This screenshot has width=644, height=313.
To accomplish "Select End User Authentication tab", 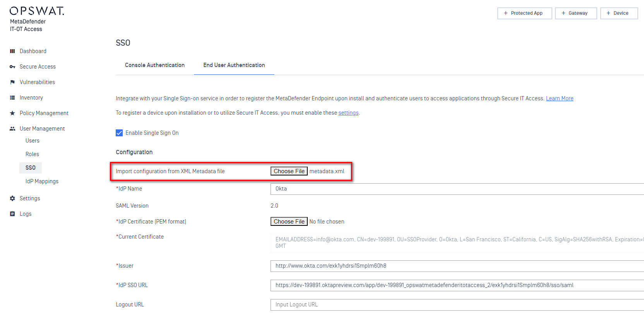I will pyautogui.click(x=234, y=65).
